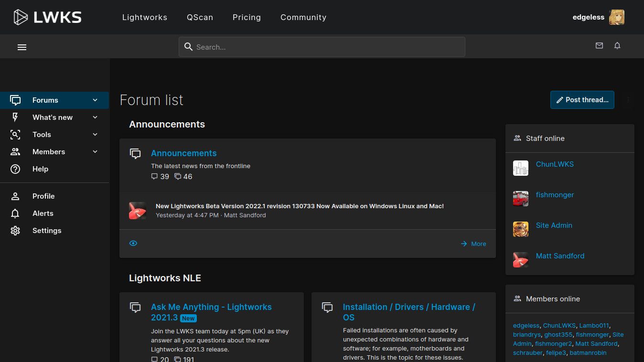The height and width of the screenshot is (362, 644).
Task: Select Members in the sidebar
Action: tap(49, 152)
